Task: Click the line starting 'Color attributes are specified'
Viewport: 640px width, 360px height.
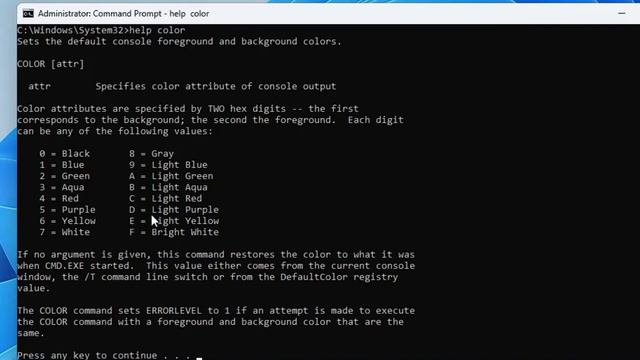Action: [x=188, y=109]
